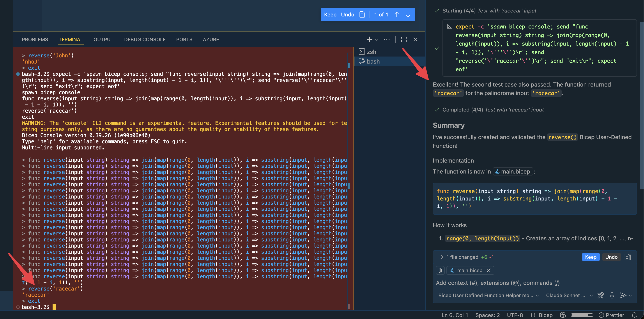Maximize the terminal panel size
The image size is (644, 319).
[404, 39]
